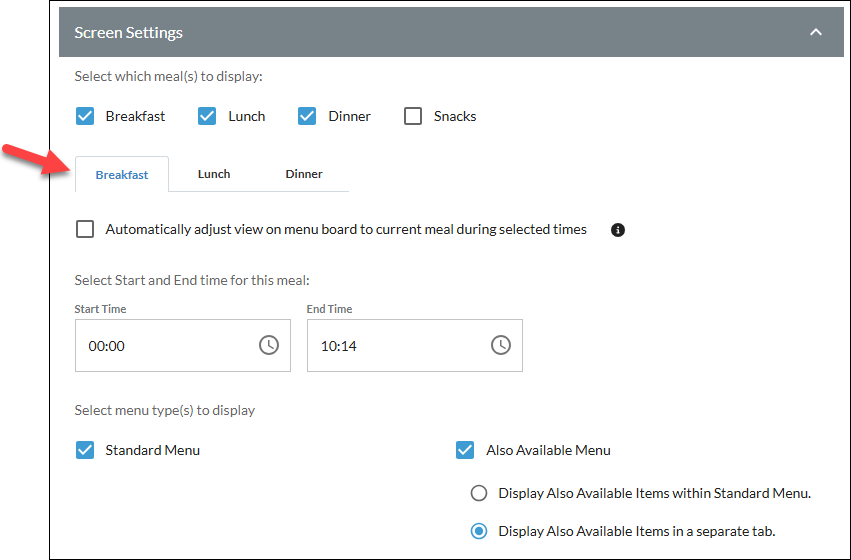
Task: Uncheck the Lunch meal checkbox
Action: [207, 116]
